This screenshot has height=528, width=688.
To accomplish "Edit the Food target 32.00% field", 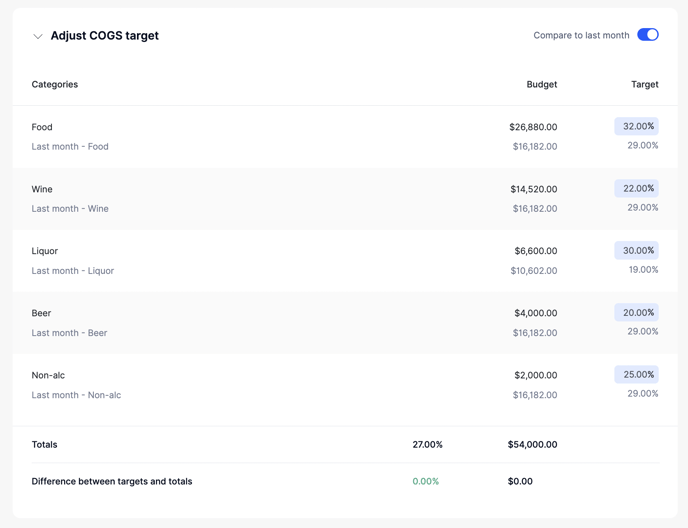I will pos(637,127).
